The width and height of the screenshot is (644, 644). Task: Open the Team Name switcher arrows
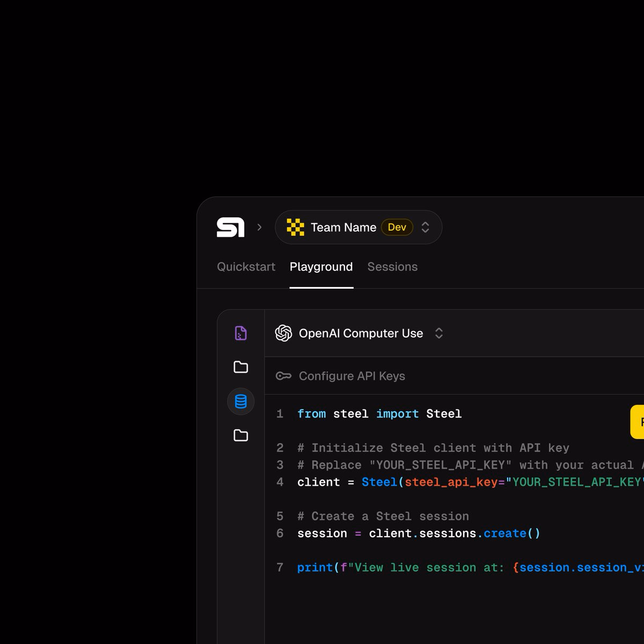point(426,228)
